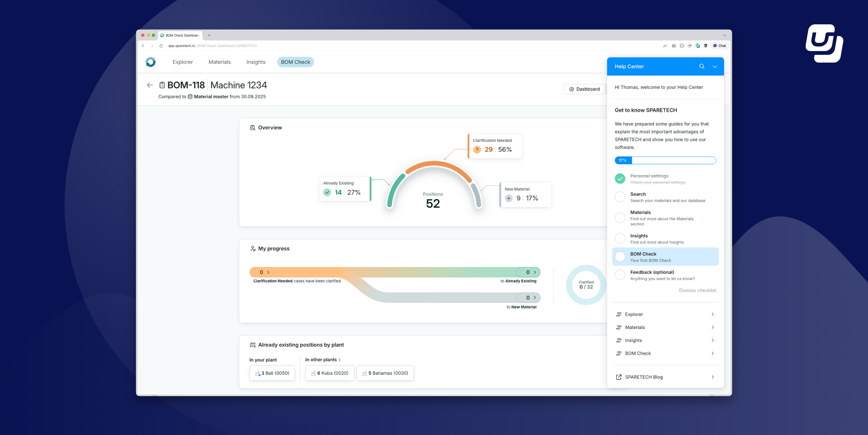
Task: Click the 17% guide progress bar
Action: [665, 160]
